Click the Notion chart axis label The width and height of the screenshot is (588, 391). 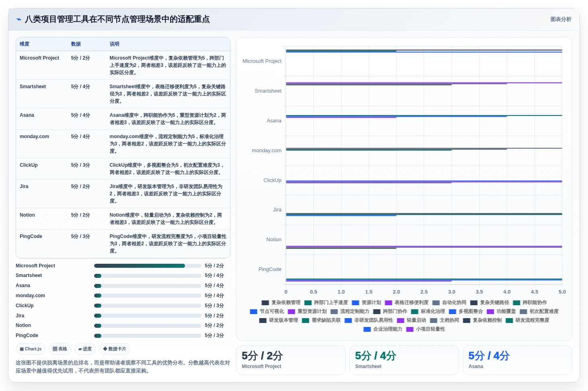pos(274,240)
